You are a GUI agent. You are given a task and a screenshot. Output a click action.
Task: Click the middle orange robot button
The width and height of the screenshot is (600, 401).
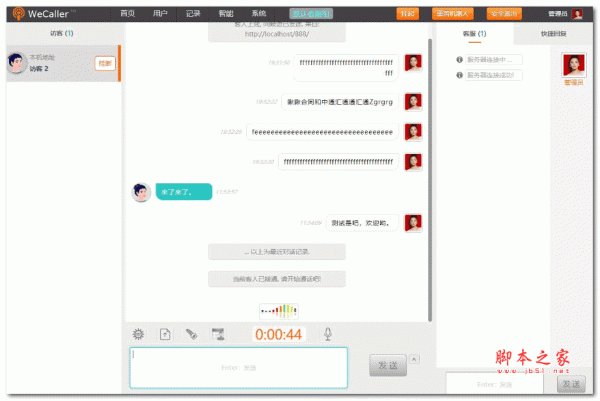pyautogui.click(x=453, y=14)
